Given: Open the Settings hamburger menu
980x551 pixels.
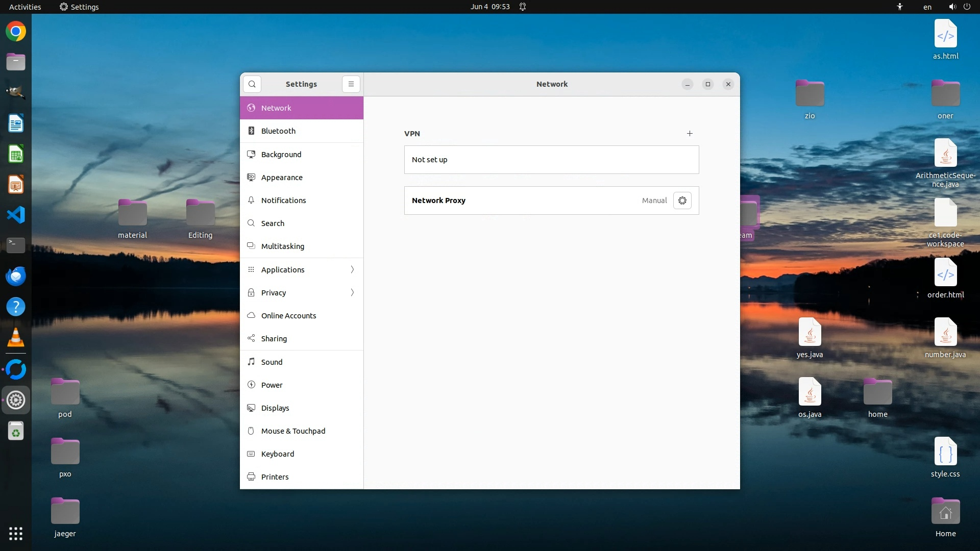Looking at the screenshot, I should [x=351, y=84].
